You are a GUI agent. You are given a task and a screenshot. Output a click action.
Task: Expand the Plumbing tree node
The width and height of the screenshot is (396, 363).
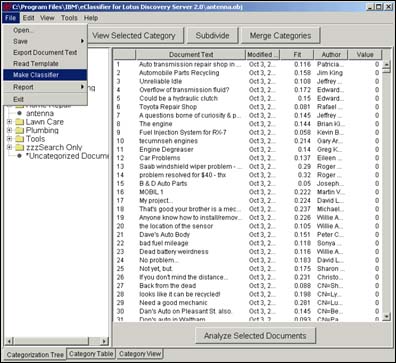pyautogui.click(x=10, y=130)
